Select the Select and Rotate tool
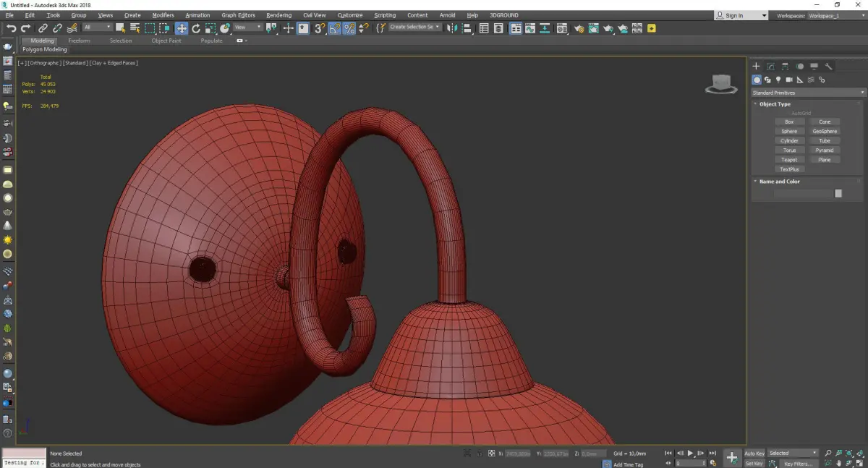This screenshot has width=868, height=468. click(195, 28)
